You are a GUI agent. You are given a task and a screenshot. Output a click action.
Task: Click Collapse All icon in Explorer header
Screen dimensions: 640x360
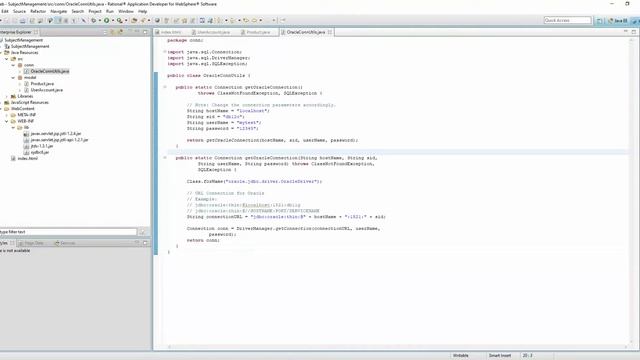105,32
